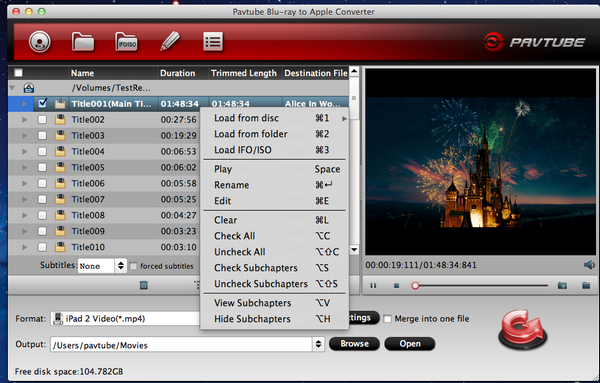The height and width of the screenshot is (383, 600).
Task: Click the Load from disc toolbar icon
Action: (39, 41)
